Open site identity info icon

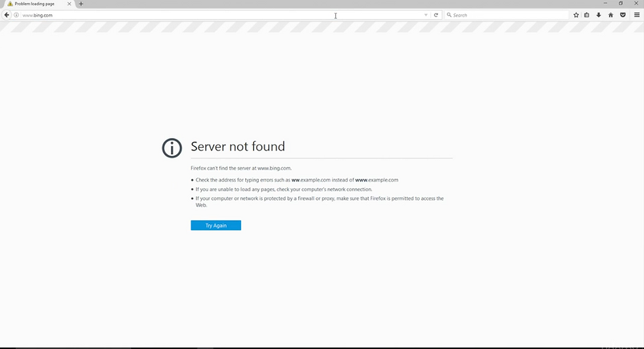pos(16,15)
